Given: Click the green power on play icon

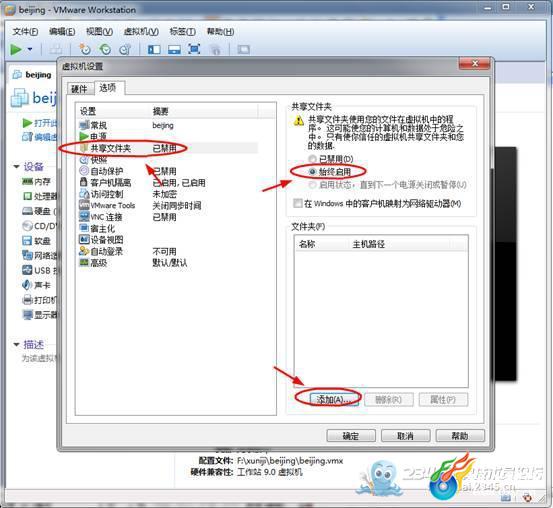Looking at the screenshot, I should [x=16, y=49].
